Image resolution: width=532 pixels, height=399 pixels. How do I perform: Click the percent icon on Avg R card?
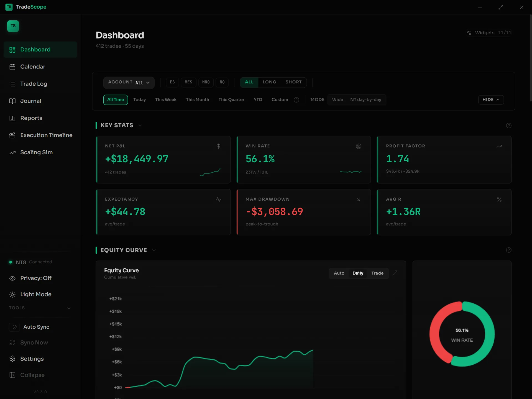point(499,199)
